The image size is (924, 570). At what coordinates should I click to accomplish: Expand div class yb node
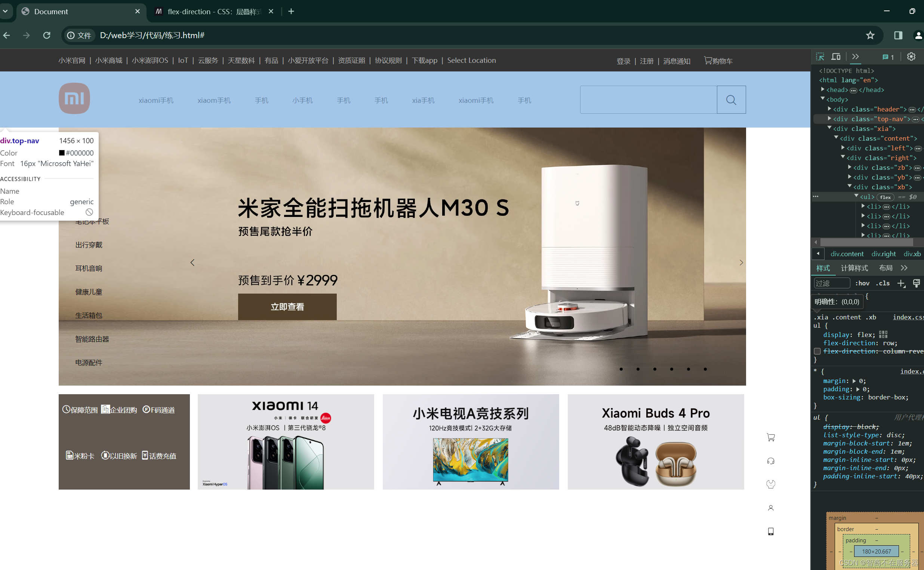point(849,177)
